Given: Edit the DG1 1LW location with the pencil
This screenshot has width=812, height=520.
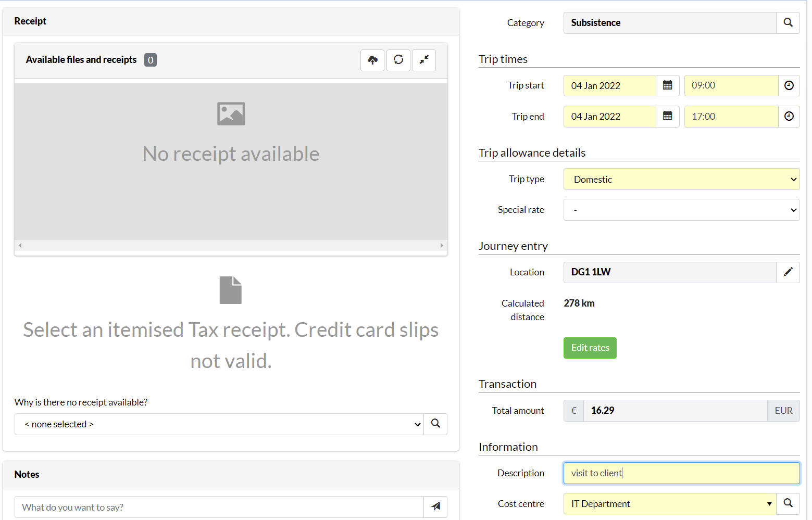Looking at the screenshot, I should point(788,272).
